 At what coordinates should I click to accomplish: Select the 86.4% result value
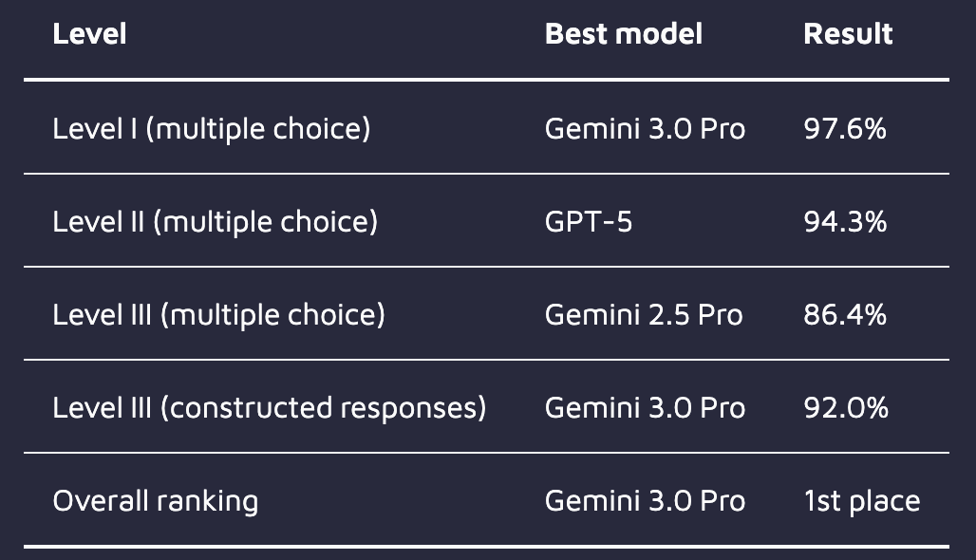[844, 314]
